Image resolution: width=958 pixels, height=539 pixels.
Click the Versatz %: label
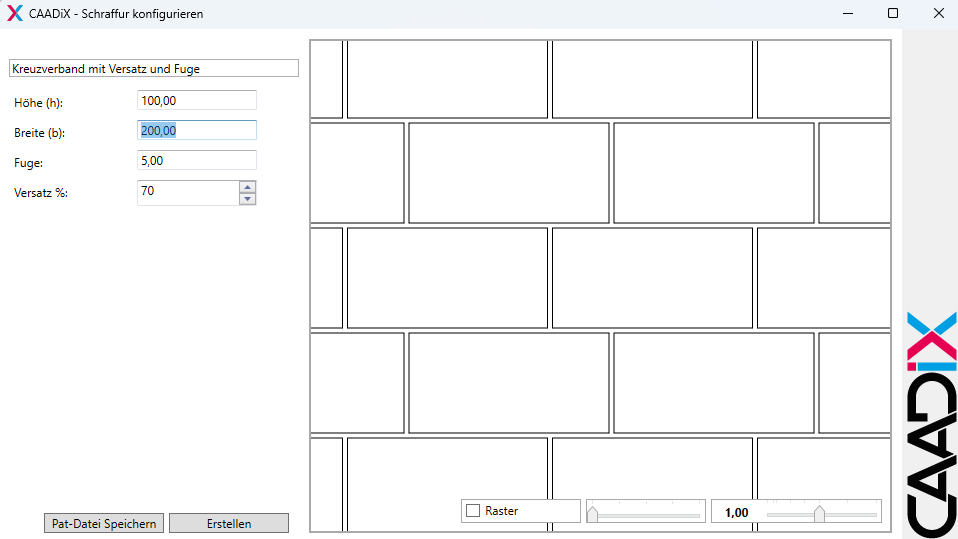tap(41, 192)
